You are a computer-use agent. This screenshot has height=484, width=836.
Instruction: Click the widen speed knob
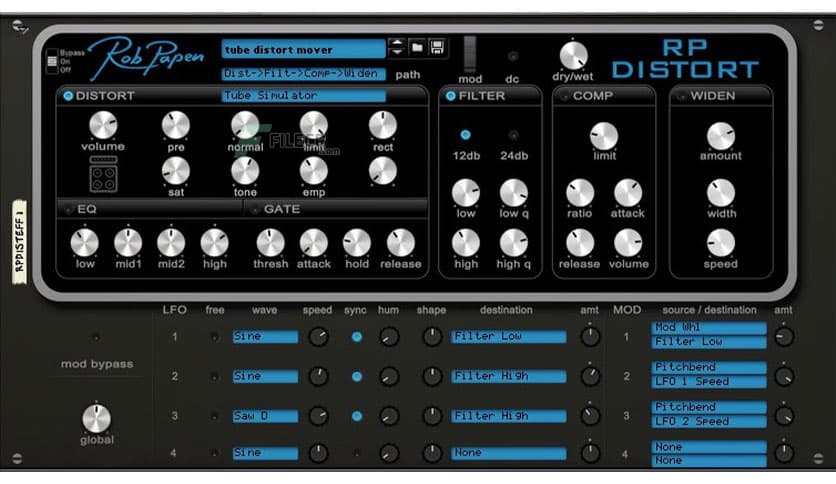tap(721, 243)
